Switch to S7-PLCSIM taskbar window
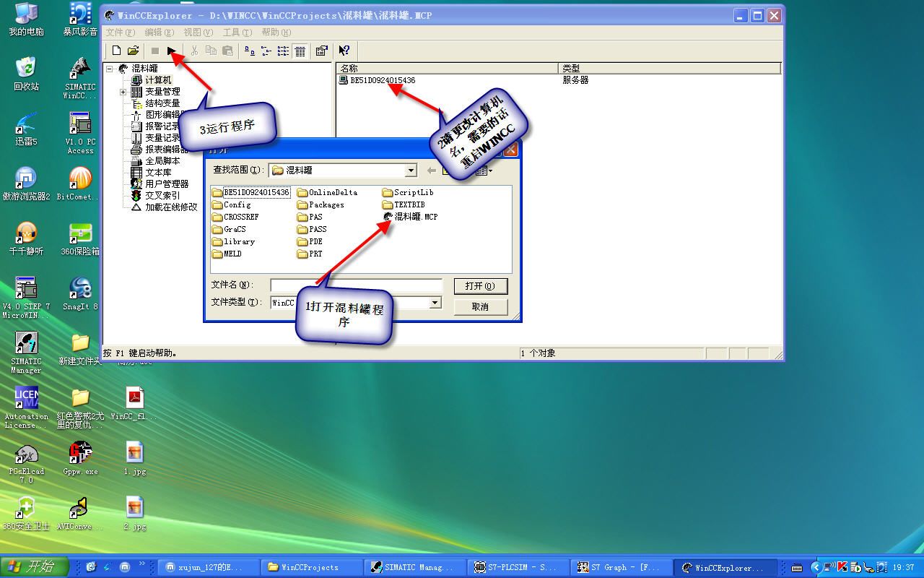924x578 pixels. pos(517,567)
